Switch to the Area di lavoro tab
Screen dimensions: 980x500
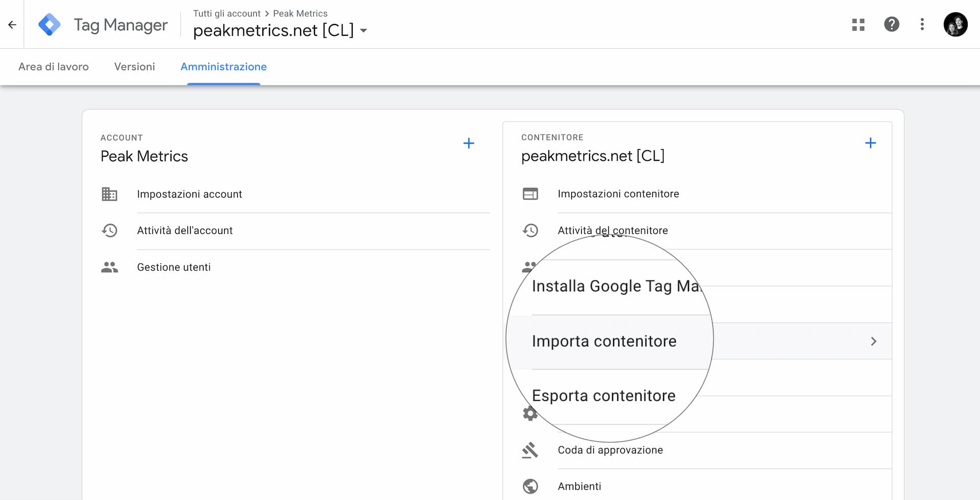[x=54, y=67]
